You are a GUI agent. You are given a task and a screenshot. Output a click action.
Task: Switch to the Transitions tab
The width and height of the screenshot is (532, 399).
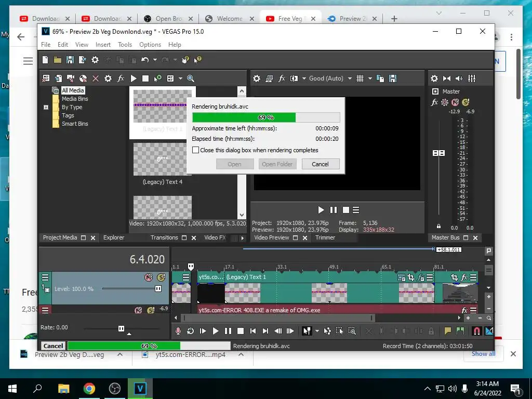click(164, 237)
